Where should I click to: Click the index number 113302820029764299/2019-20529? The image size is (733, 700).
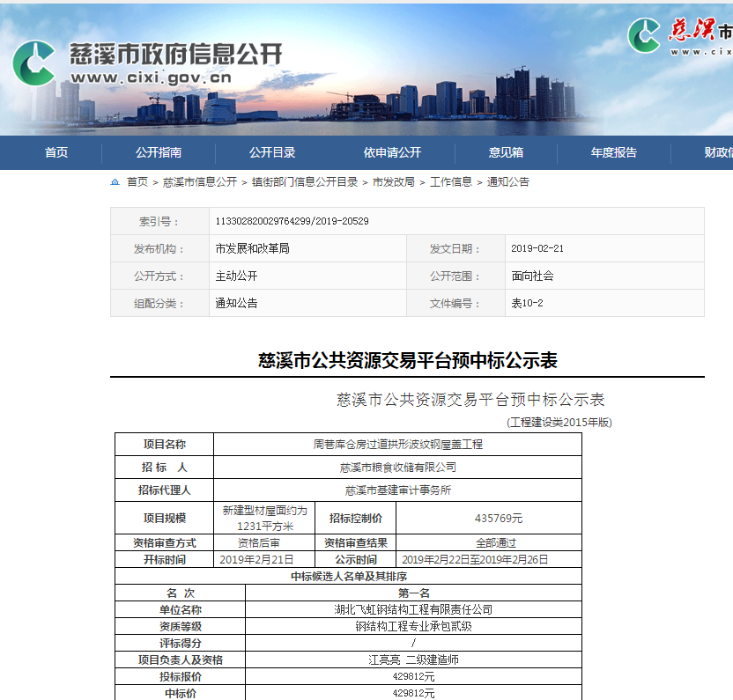pyautogui.click(x=292, y=222)
